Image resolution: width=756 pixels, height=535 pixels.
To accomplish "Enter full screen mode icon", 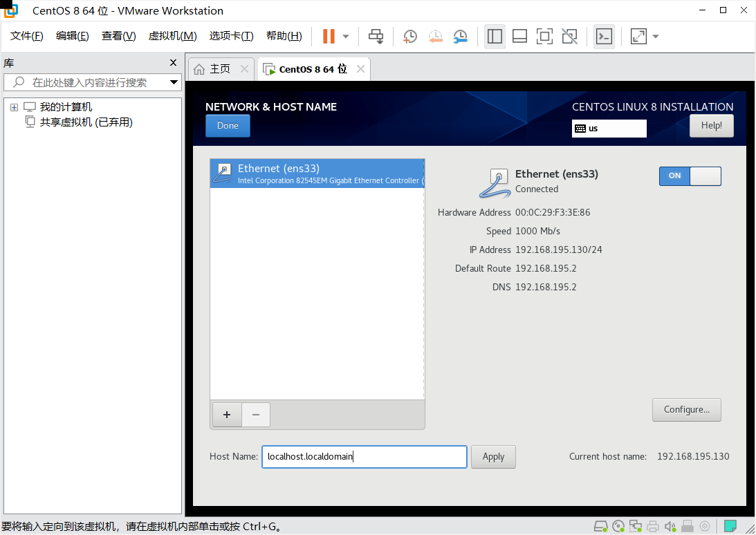I will [x=544, y=36].
